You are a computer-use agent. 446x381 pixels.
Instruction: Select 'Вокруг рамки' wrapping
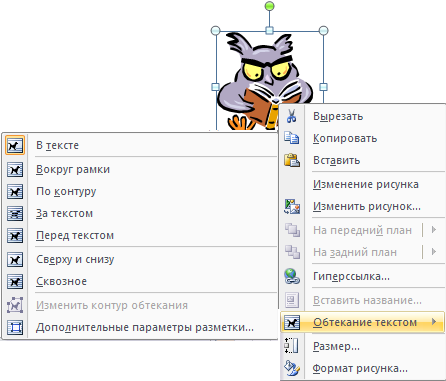point(140,170)
